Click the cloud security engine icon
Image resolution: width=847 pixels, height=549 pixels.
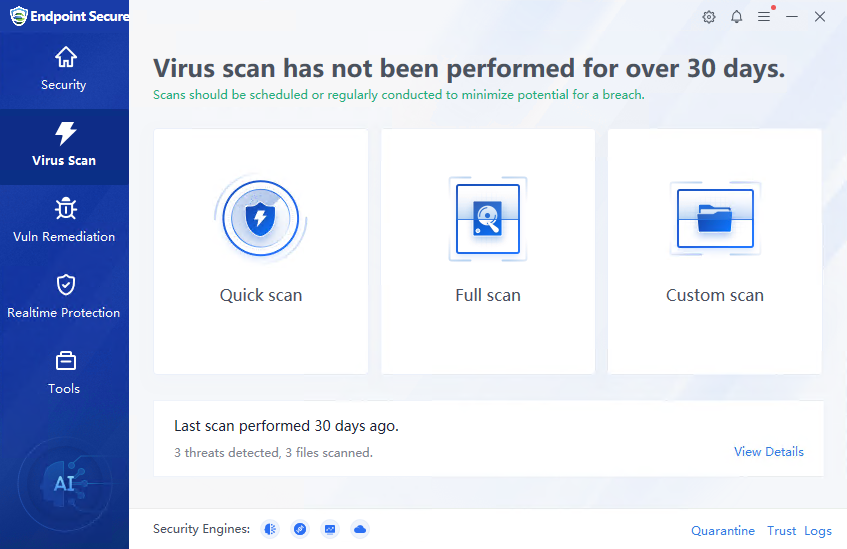click(x=360, y=529)
